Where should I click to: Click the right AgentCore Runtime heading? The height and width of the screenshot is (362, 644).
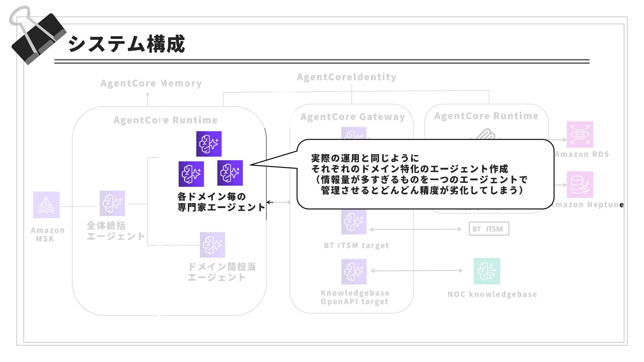click(486, 116)
